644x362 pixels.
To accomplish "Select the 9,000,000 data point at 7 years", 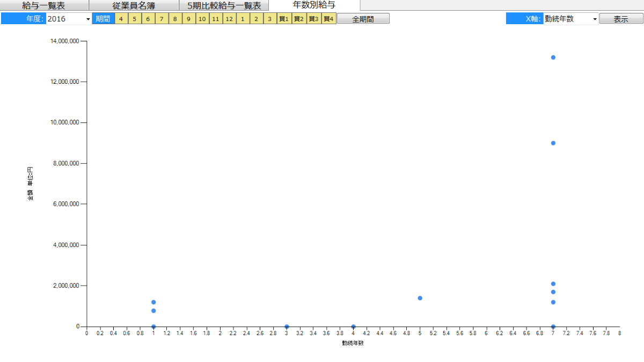I will point(553,143).
